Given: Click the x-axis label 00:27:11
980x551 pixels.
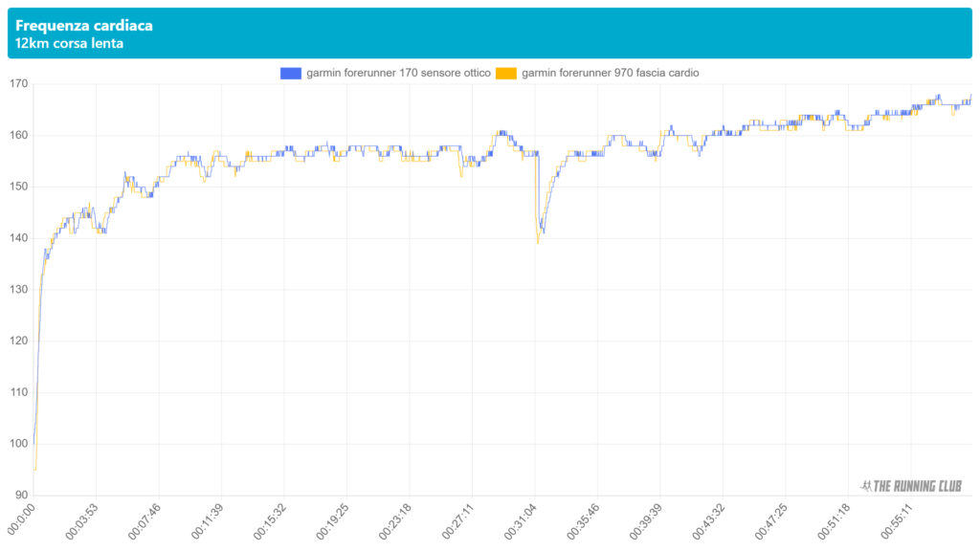Looking at the screenshot, I should tap(458, 521).
